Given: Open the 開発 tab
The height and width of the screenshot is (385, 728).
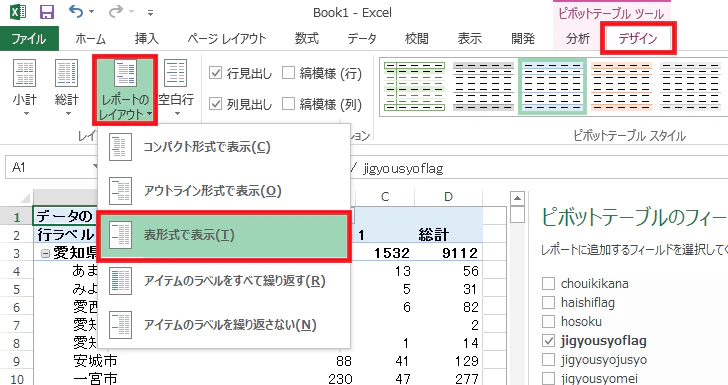Looking at the screenshot, I should 523,39.
